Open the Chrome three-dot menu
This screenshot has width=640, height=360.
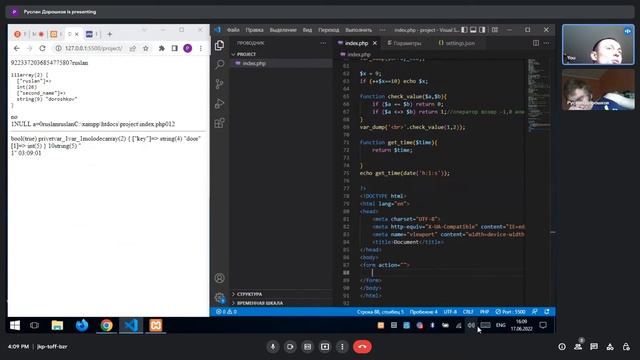pyautogui.click(x=201, y=48)
